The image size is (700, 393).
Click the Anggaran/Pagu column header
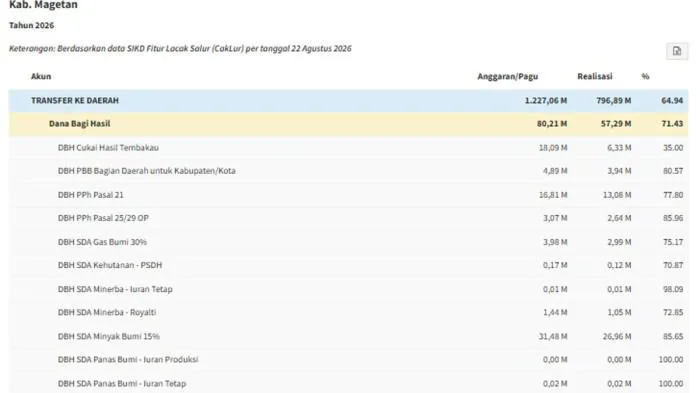pyautogui.click(x=508, y=76)
